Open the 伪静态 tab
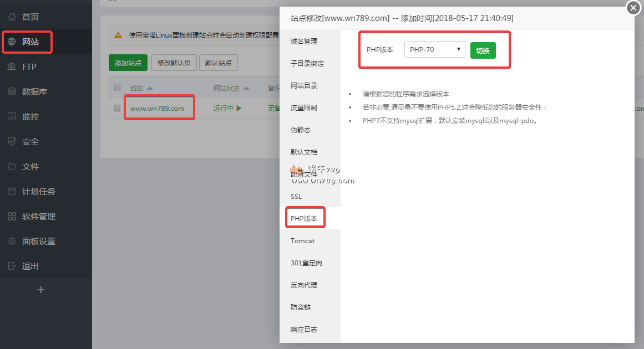Viewport: 644px width, 349px height. point(301,130)
